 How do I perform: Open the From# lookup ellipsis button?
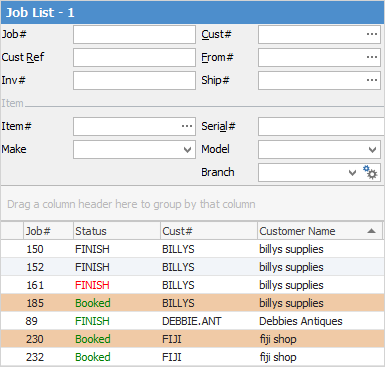tap(372, 57)
